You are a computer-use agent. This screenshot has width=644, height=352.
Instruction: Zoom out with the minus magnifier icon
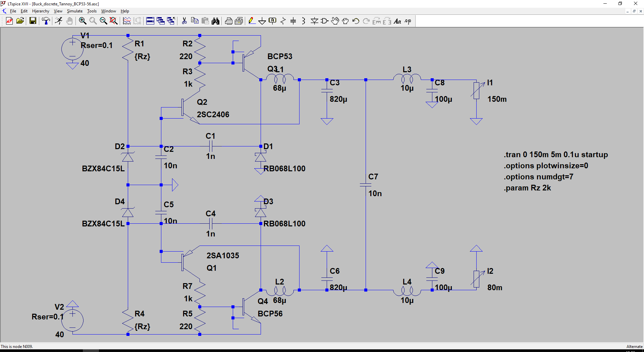103,21
